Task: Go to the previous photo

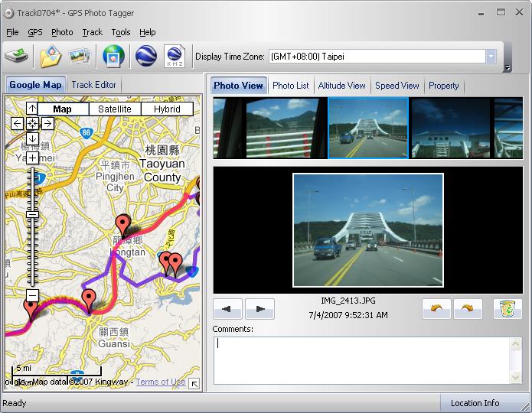Action: coord(227,309)
